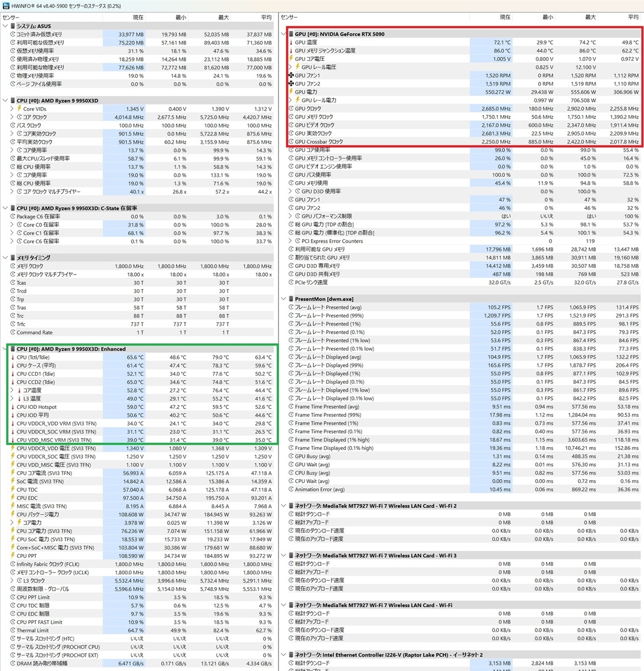The height and width of the screenshot is (671, 644).
Task: Click the lightning icon beside CPU TDC
Action: pos(13,490)
